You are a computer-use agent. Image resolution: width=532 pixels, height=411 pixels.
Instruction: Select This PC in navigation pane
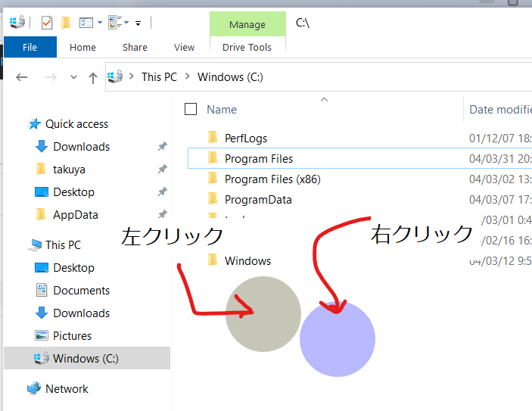64,244
